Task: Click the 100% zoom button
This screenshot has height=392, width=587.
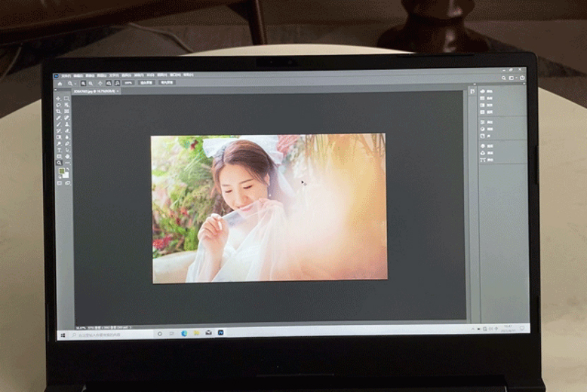Action: (x=129, y=83)
